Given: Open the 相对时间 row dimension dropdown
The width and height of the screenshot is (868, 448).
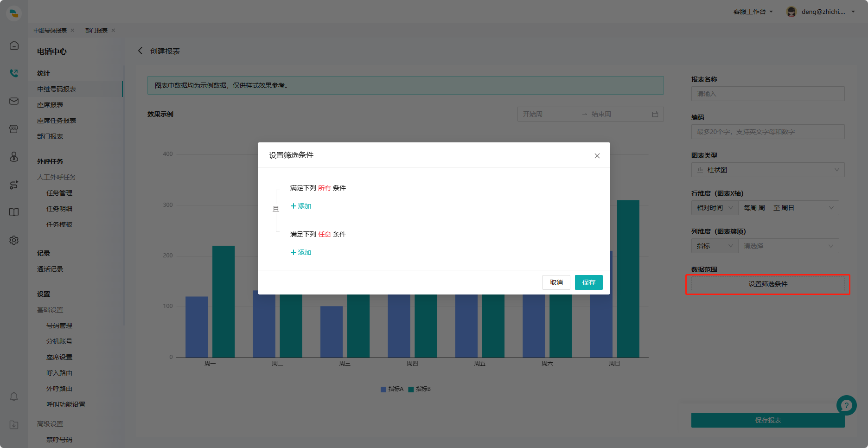Looking at the screenshot, I should click(x=715, y=208).
